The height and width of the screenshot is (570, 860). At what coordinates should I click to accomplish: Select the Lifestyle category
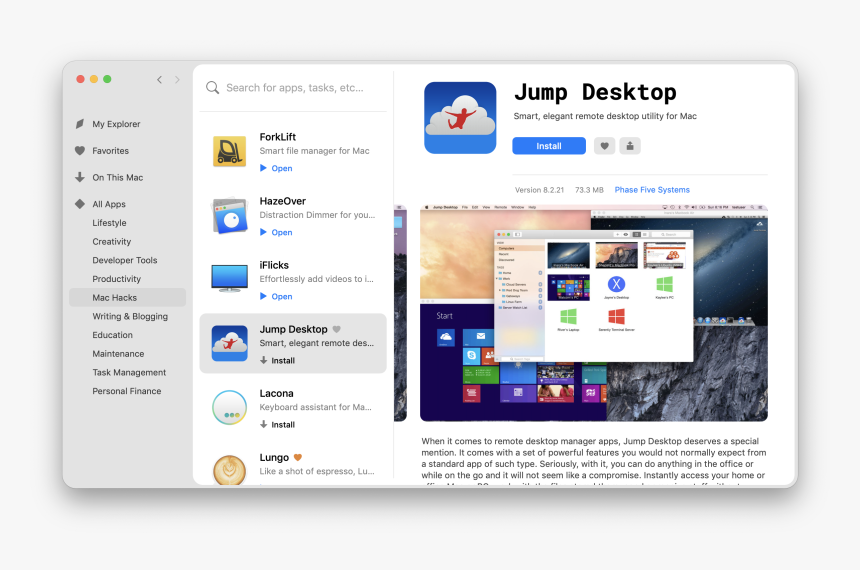109,223
